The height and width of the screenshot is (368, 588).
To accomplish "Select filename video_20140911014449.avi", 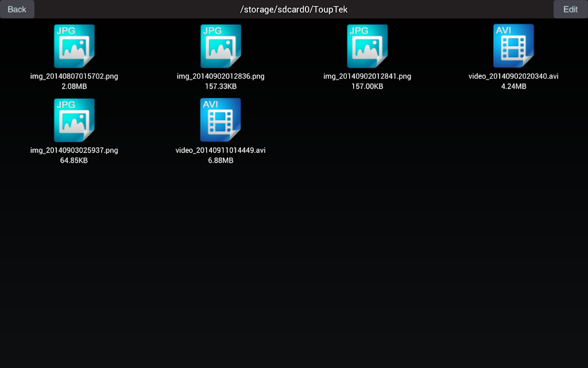I will click(220, 150).
